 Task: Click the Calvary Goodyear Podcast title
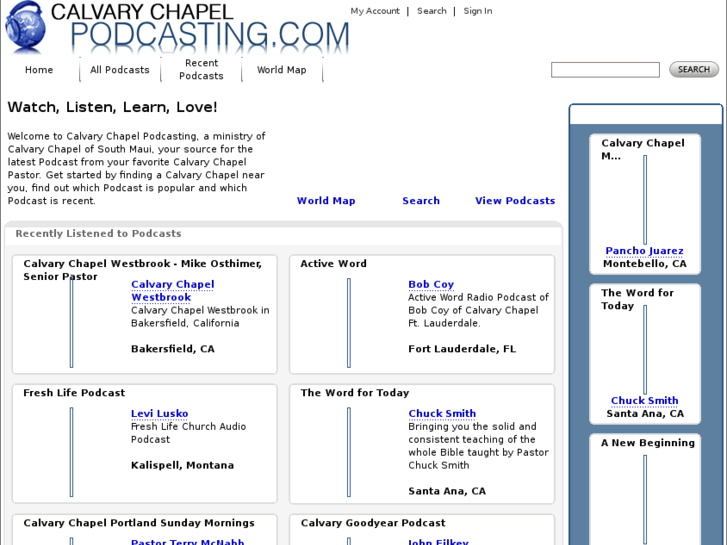pos(373,523)
